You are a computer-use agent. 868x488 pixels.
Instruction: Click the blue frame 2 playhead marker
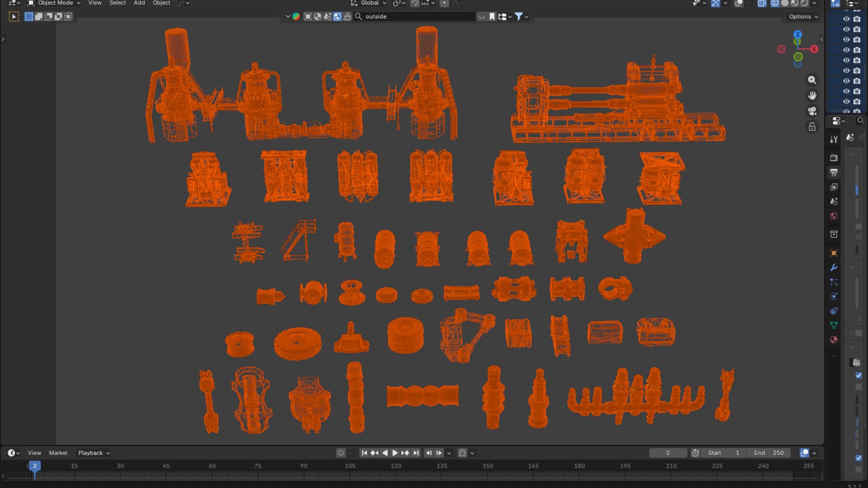35,466
